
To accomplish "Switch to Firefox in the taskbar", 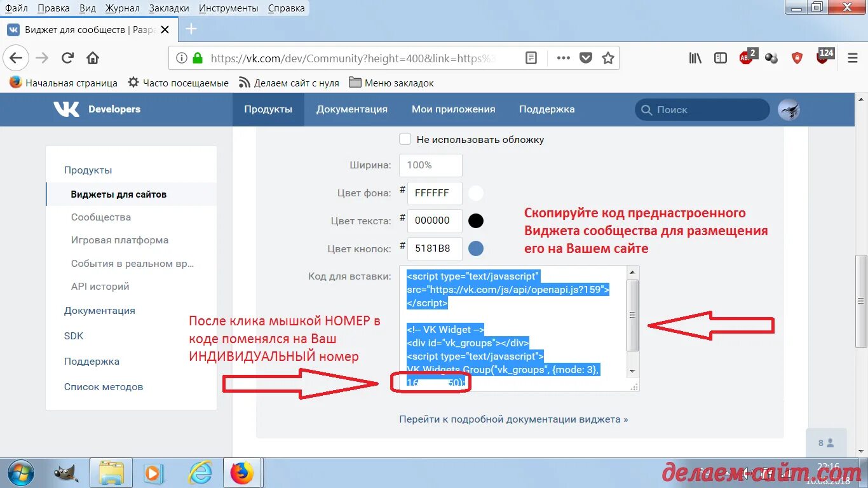I will [x=242, y=473].
